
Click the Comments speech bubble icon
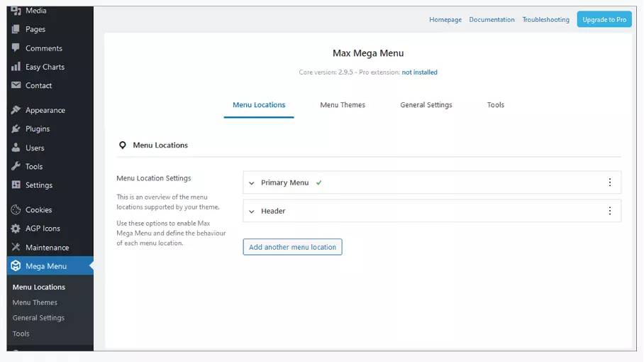point(16,48)
